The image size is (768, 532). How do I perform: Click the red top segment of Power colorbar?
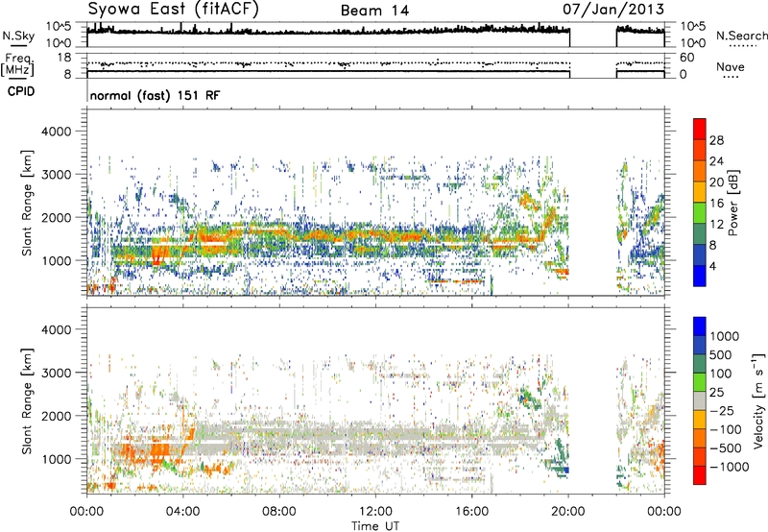tap(700, 130)
